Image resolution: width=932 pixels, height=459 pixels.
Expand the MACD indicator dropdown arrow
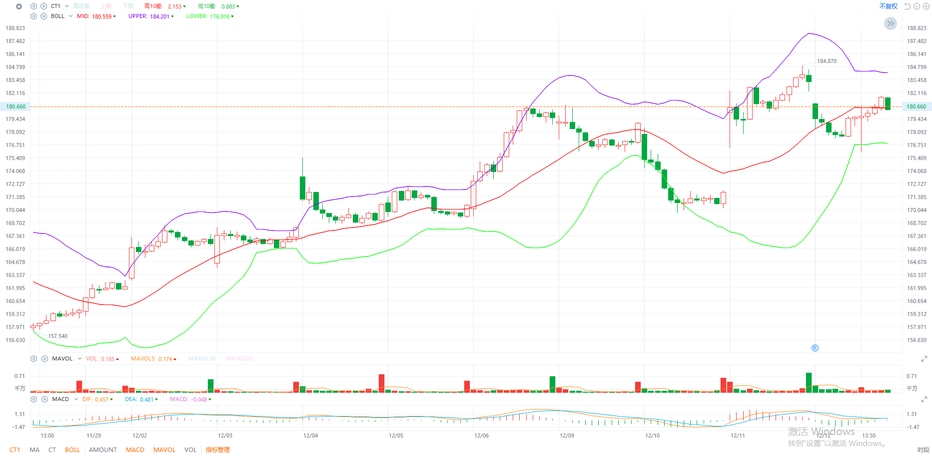[76, 399]
